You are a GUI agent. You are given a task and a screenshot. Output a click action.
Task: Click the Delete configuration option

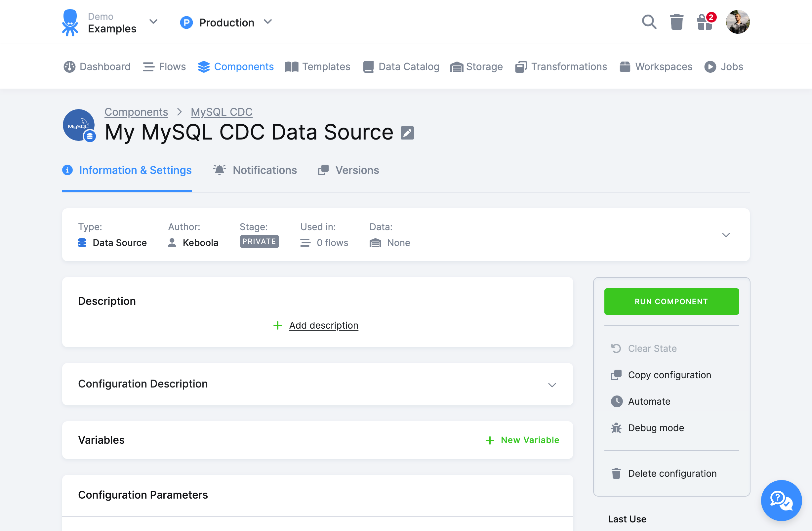(x=672, y=473)
